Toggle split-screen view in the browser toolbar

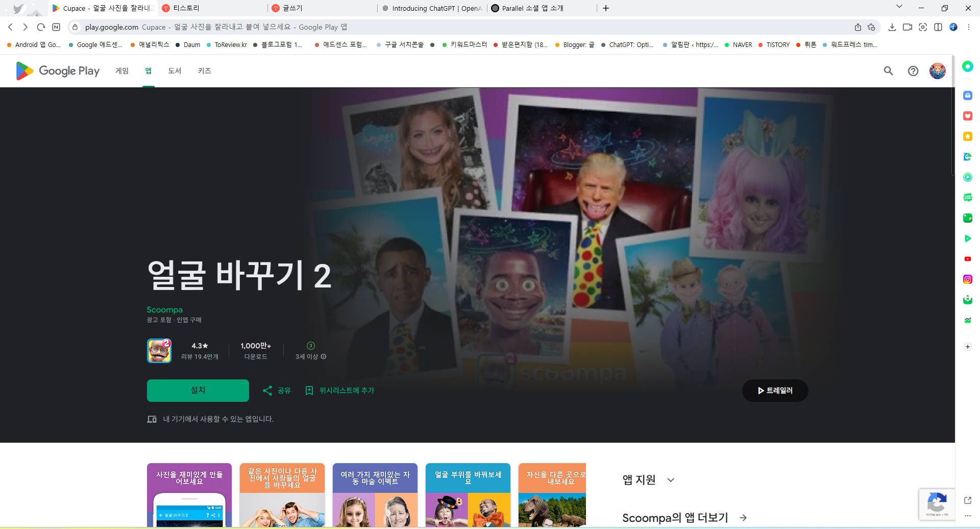point(939,27)
